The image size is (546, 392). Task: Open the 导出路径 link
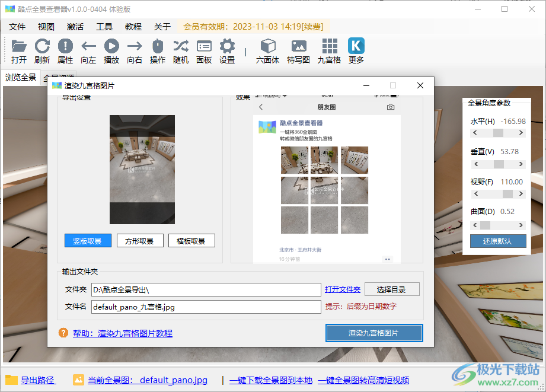tap(38, 380)
